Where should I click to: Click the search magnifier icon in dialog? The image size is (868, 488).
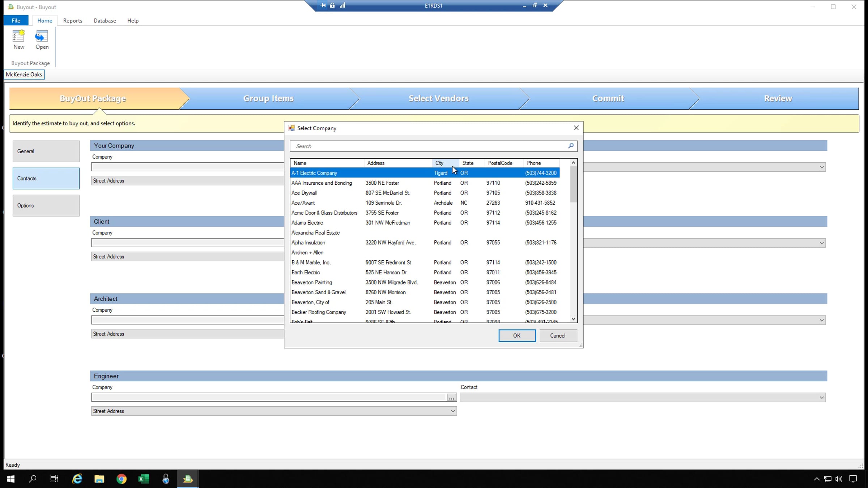coord(571,146)
